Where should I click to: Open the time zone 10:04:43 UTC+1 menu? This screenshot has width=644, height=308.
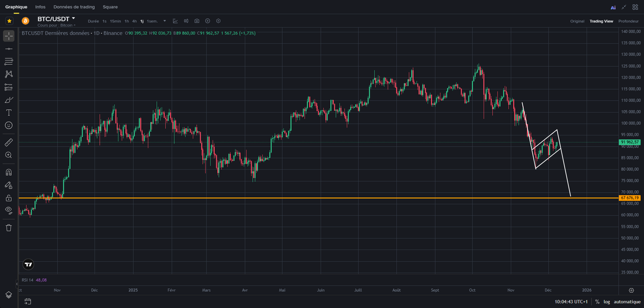571,302
